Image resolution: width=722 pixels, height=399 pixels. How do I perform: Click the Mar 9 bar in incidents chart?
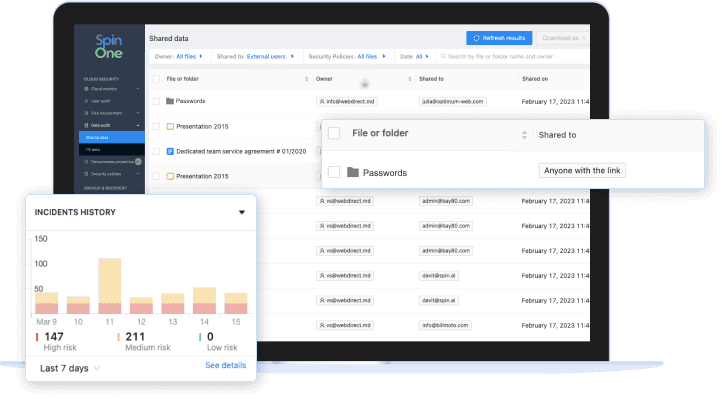(x=47, y=303)
